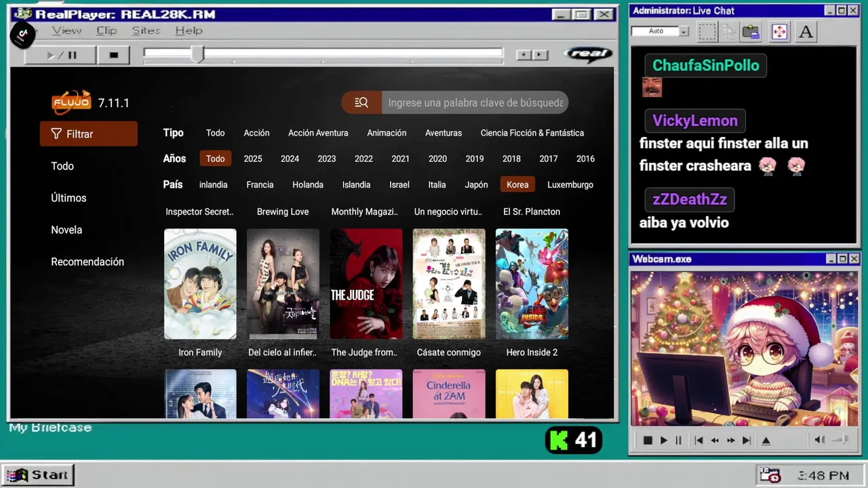Filter by country Islandia

point(356,184)
